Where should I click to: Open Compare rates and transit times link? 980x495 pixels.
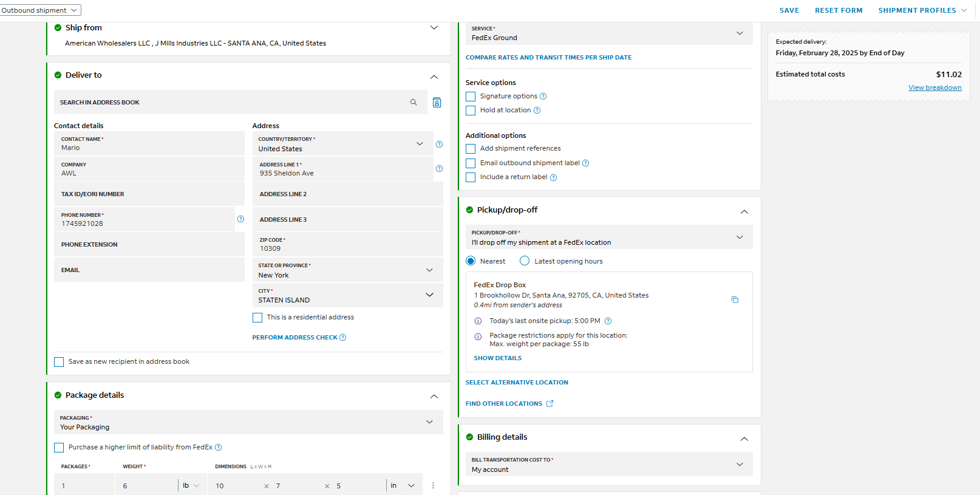(548, 58)
